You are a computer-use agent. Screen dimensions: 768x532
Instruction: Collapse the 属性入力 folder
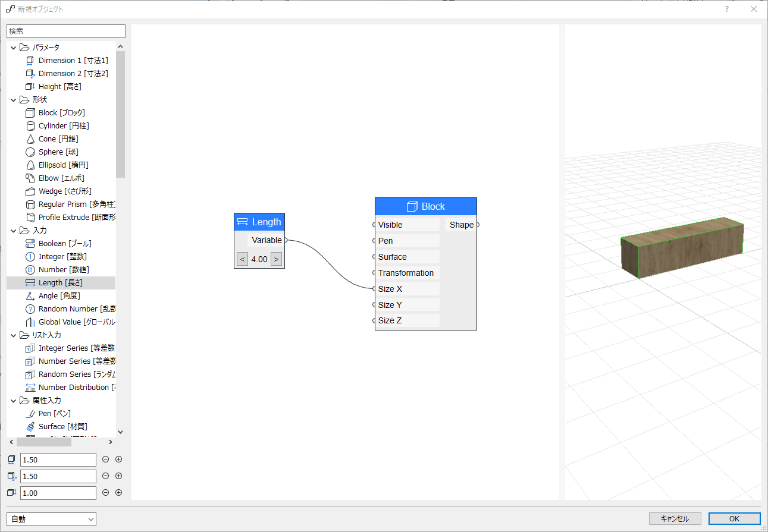(14, 401)
